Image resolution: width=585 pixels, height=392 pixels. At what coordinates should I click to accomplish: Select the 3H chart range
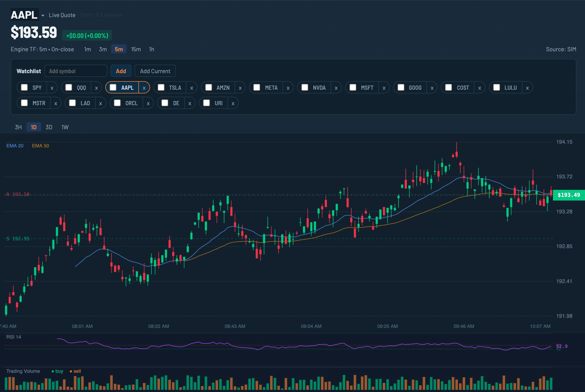18,127
